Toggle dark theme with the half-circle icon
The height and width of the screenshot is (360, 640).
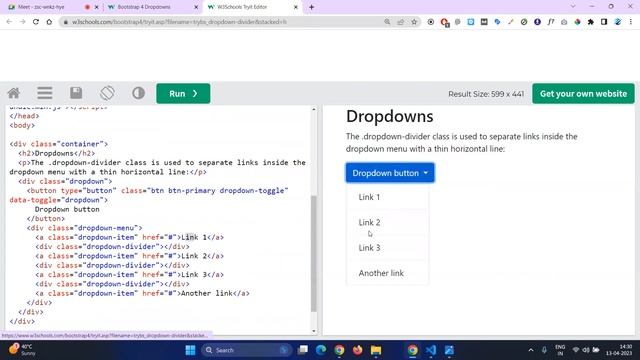tap(138, 93)
